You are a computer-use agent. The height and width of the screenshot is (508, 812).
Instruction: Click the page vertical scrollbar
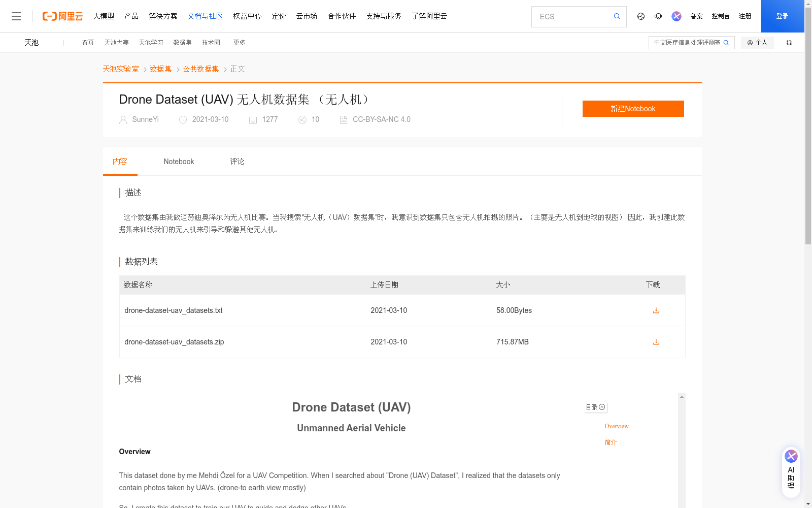click(808, 125)
